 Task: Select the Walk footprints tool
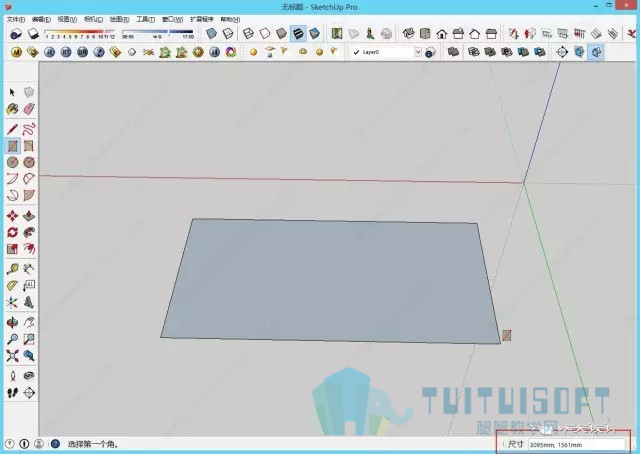click(x=12, y=393)
